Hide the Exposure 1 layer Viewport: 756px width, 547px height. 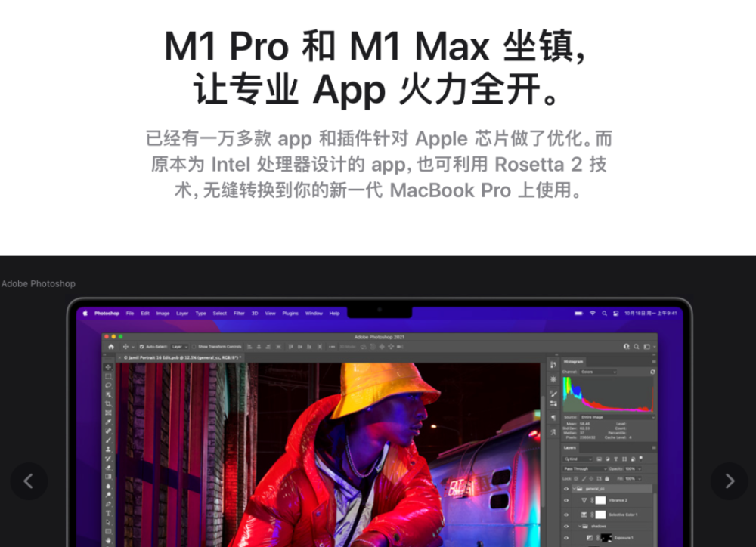tap(566, 538)
